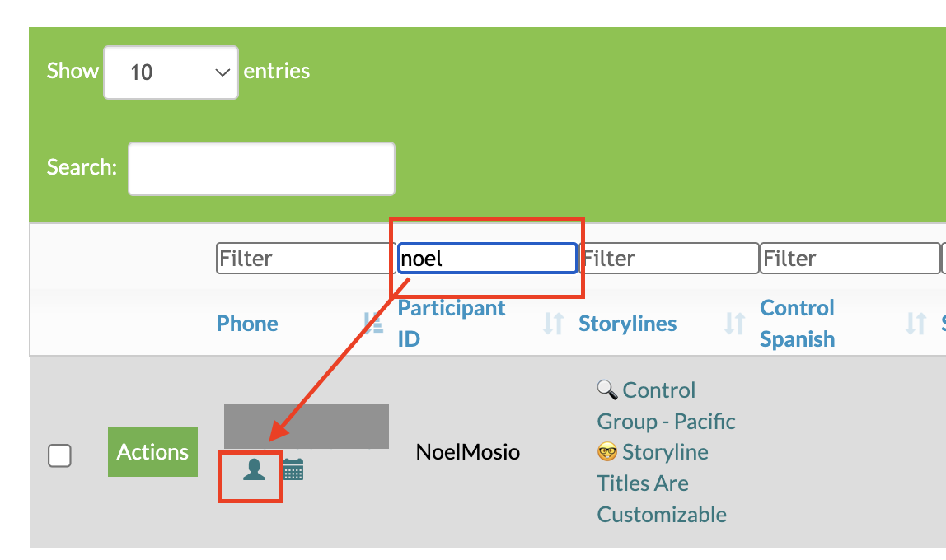This screenshot has height=560, width=946.
Task: Click the calendar icon beside profile icon
Action: 293,470
